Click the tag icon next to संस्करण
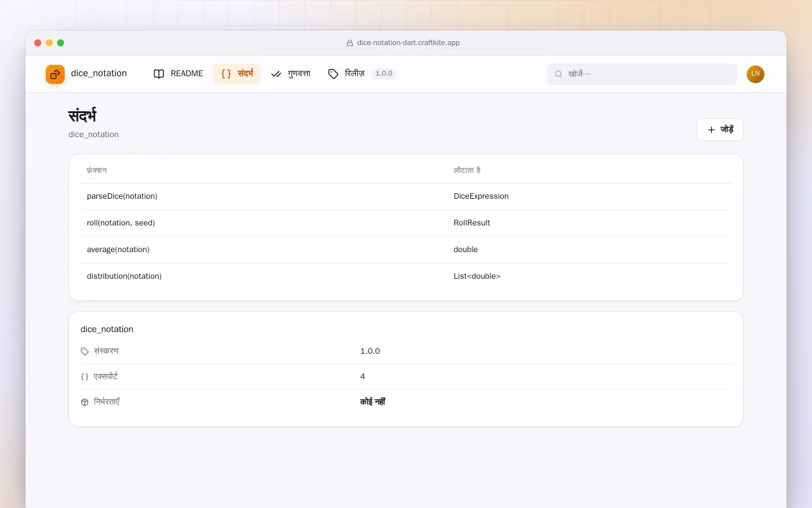 (x=85, y=351)
